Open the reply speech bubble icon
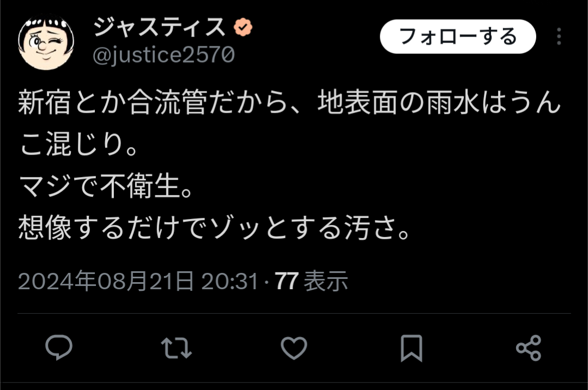Screen dimensions: 588x390 [59, 348]
